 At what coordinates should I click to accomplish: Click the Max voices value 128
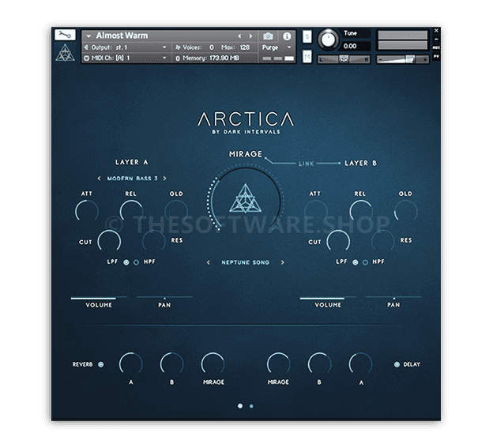[244, 47]
